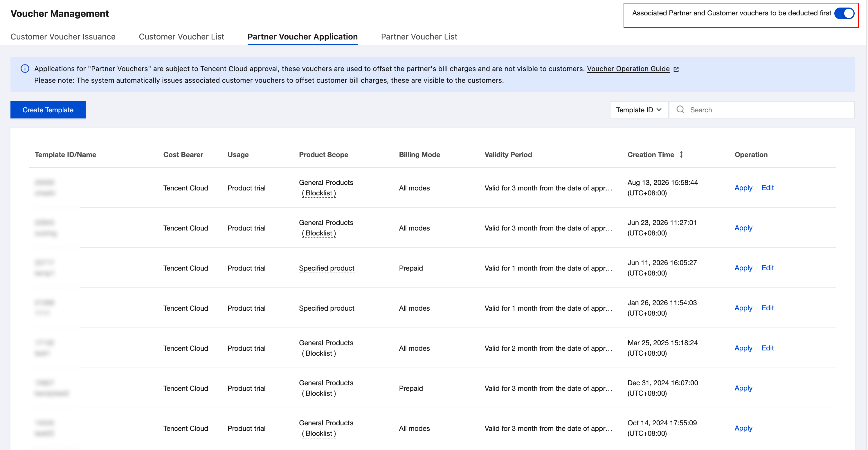Apply the Dec 31, 2024 template
Screen dimensions: 868x450
[x=743, y=388]
